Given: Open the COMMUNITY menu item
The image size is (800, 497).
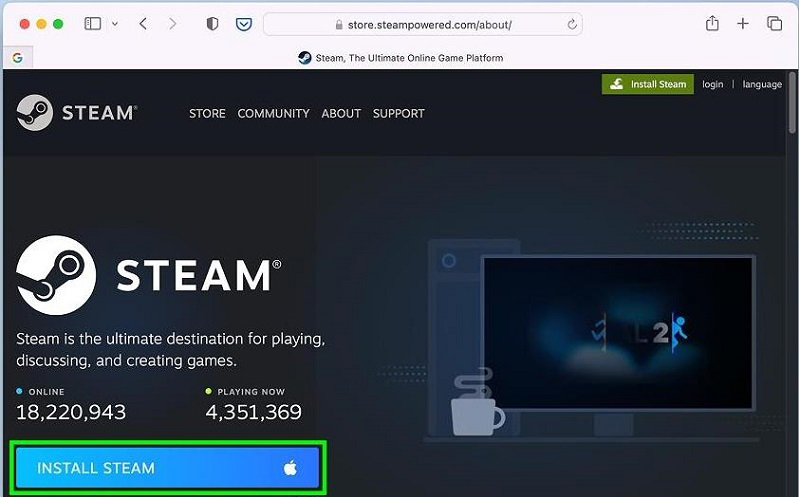Looking at the screenshot, I should (x=273, y=113).
